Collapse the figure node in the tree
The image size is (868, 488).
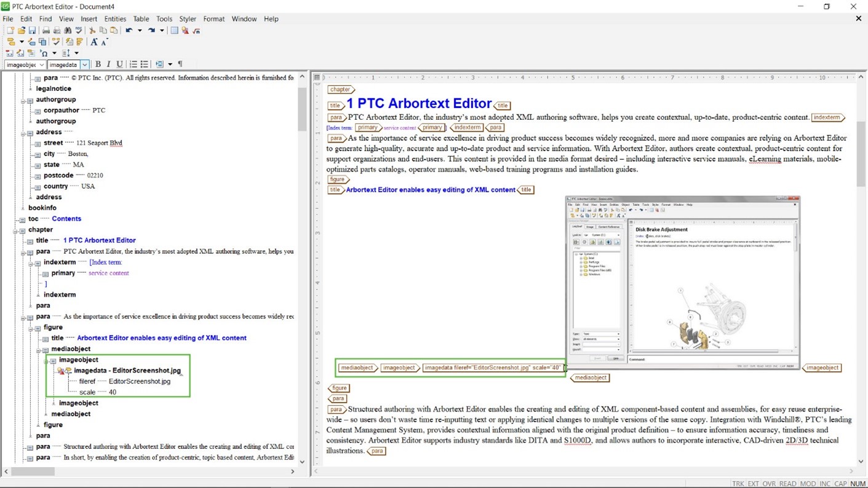pos(31,328)
